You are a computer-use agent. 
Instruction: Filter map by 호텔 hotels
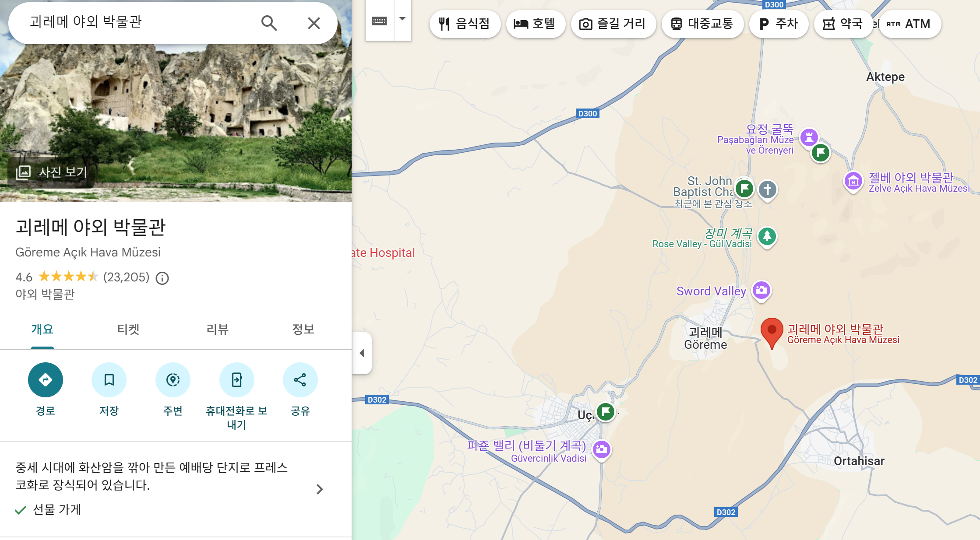point(536,24)
